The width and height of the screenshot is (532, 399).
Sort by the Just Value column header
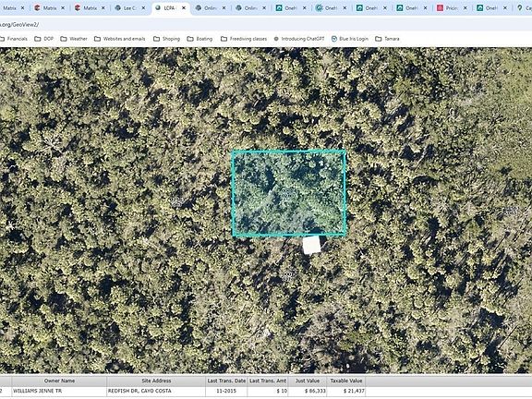tap(308, 381)
